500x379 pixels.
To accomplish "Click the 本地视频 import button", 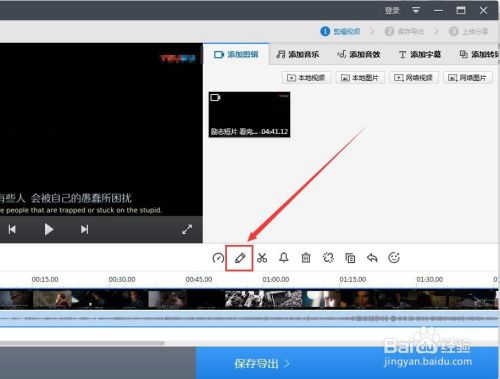I will [306, 78].
